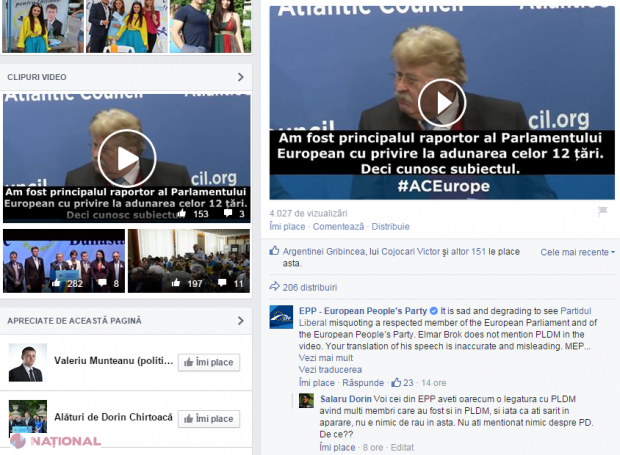Like the video post with Îmi place
The height and width of the screenshot is (455, 620).
coord(287,227)
